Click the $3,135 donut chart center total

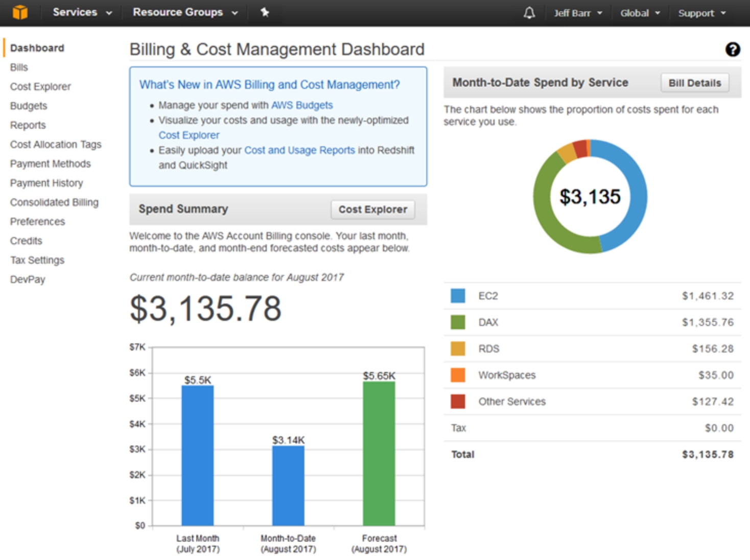(590, 197)
